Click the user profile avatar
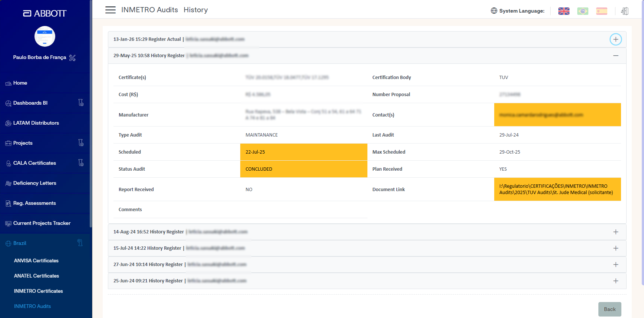The height and width of the screenshot is (318, 644). [45, 36]
